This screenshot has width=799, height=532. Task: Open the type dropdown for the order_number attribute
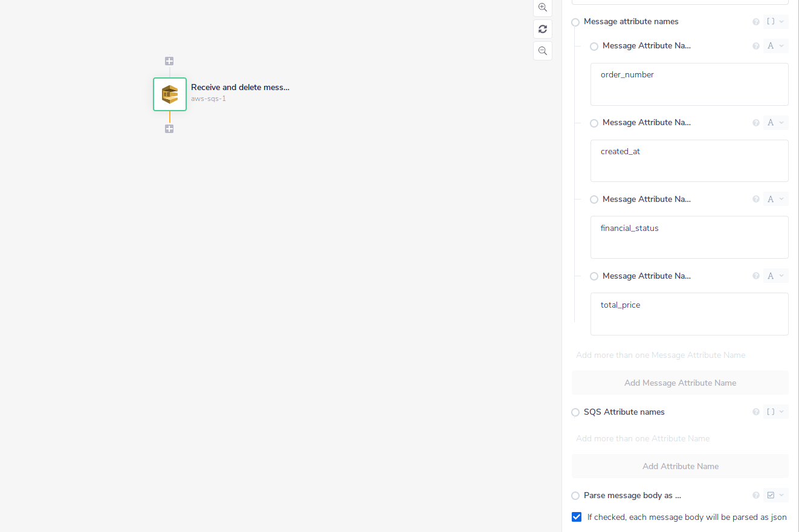pyautogui.click(x=775, y=46)
